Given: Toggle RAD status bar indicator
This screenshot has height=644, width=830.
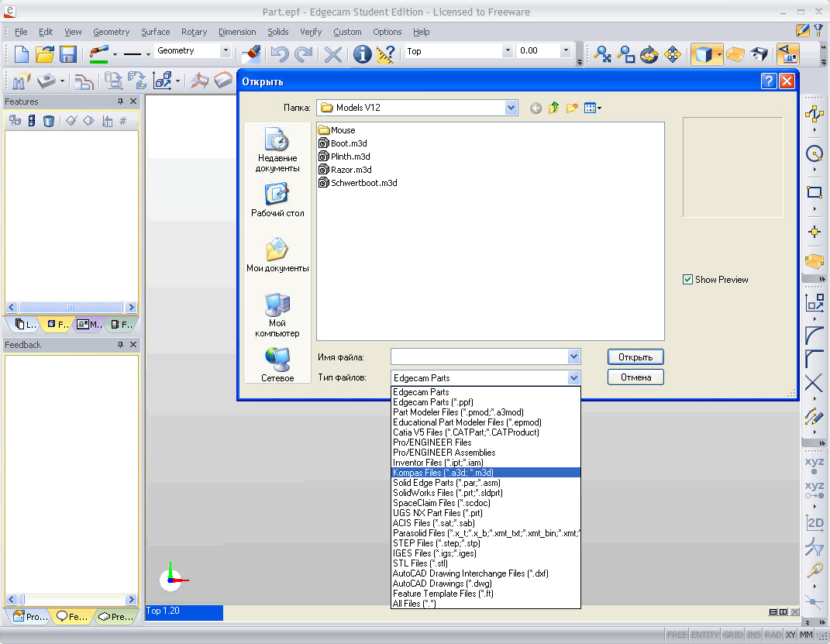Looking at the screenshot, I should pyautogui.click(x=773, y=635).
